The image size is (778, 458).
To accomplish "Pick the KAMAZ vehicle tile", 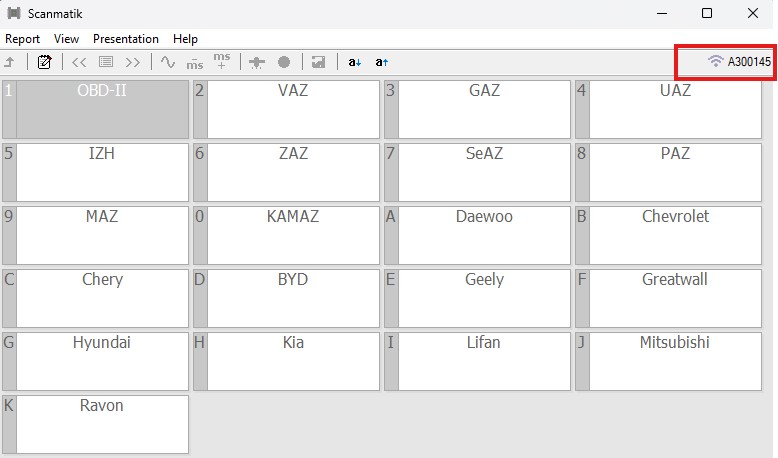I will point(293,235).
